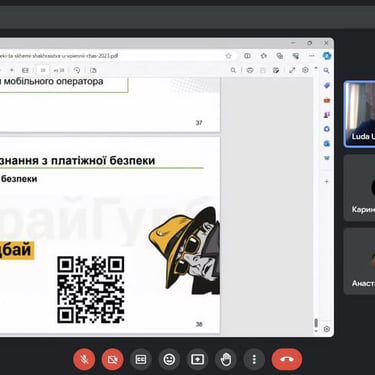375x375 pixels.
Task: Turn on the camera in the meeting
Action: [113, 359]
